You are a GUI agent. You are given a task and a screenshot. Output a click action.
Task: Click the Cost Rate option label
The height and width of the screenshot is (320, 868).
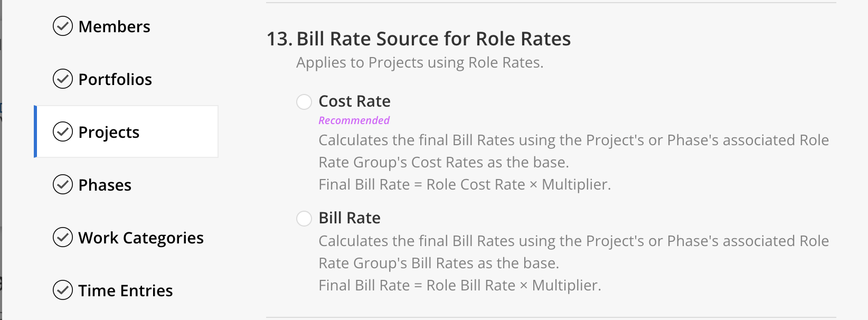coord(354,101)
